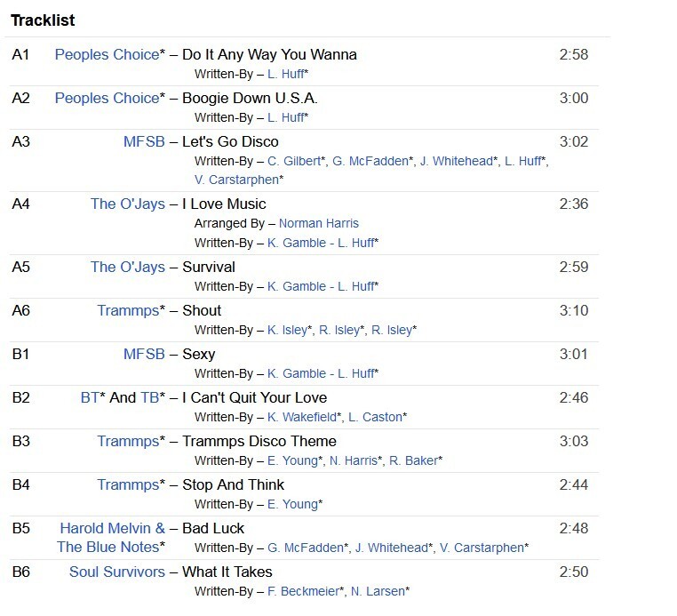Click K. Isley writer link under Shout
Image resolution: width=677 pixels, height=616 pixels.
pyautogui.click(x=287, y=330)
